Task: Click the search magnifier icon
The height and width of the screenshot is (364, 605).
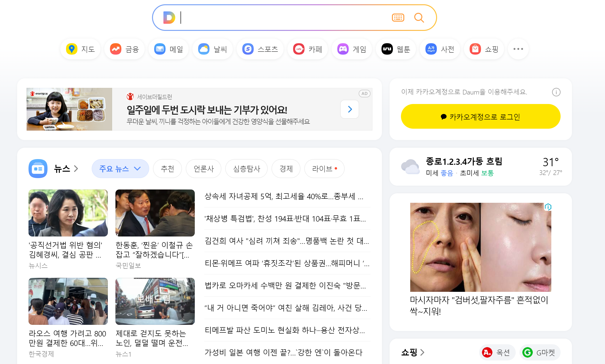Action: pyautogui.click(x=419, y=18)
